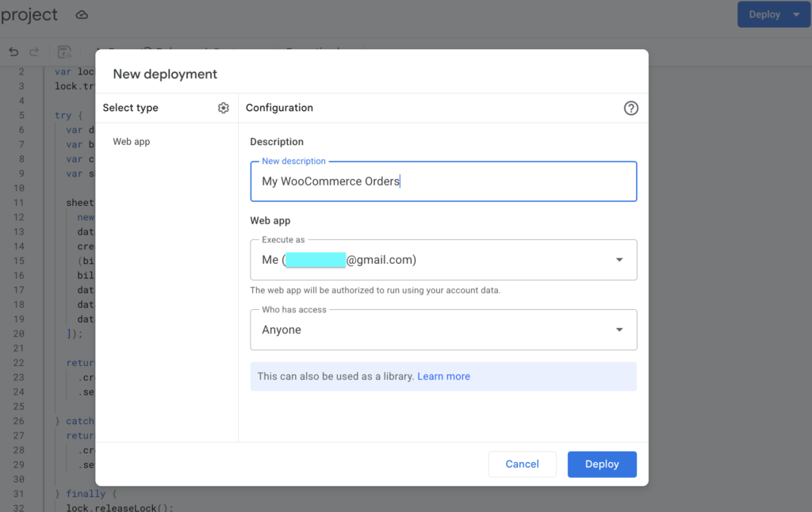Image resolution: width=812 pixels, height=512 pixels.
Task: Click the top-right Deploy button in editor
Action: point(764,14)
